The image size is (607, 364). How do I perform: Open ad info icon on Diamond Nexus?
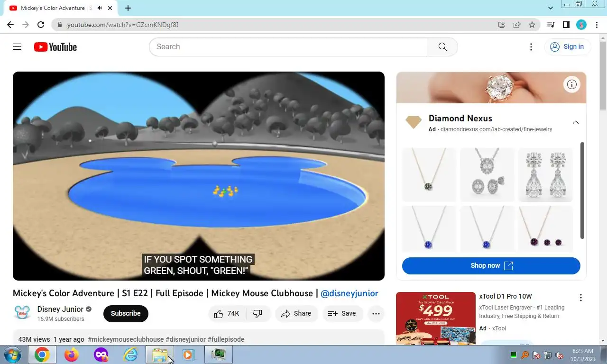572,85
